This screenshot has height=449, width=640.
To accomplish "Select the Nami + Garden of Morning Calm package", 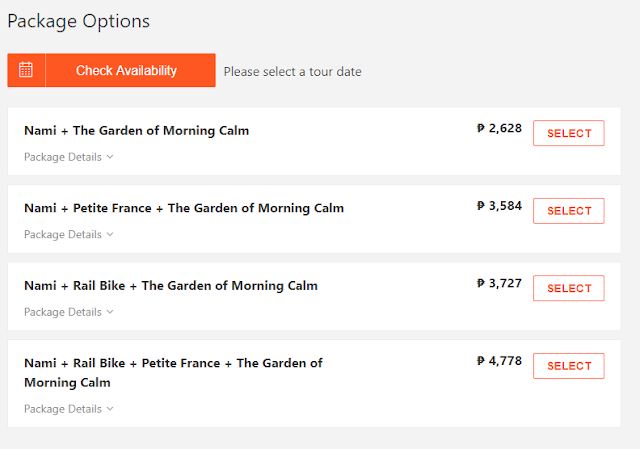I will coord(569,133).
